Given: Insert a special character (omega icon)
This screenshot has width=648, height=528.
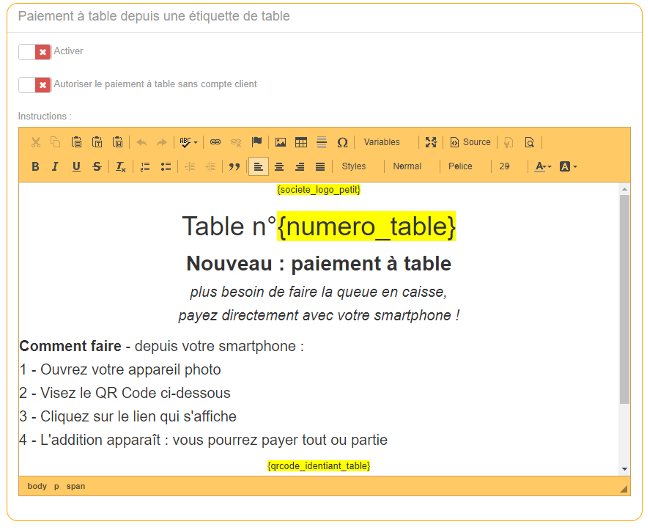Looking at the screenshot, I should [x=342, y=142].
